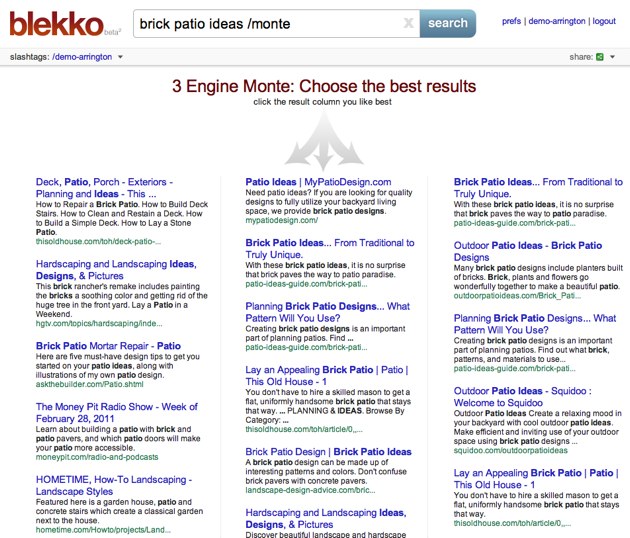Open 'Patio Ideas | MyPatioDesign.com' result
630x538 pixels.
[314, 182]
